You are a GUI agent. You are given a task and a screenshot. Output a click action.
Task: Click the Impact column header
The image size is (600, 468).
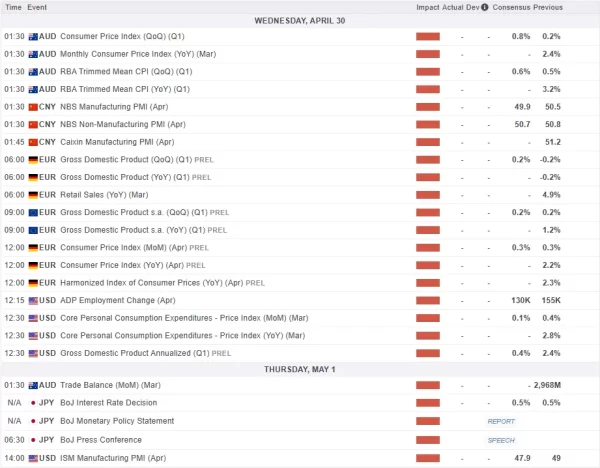(x=427, y=7)
